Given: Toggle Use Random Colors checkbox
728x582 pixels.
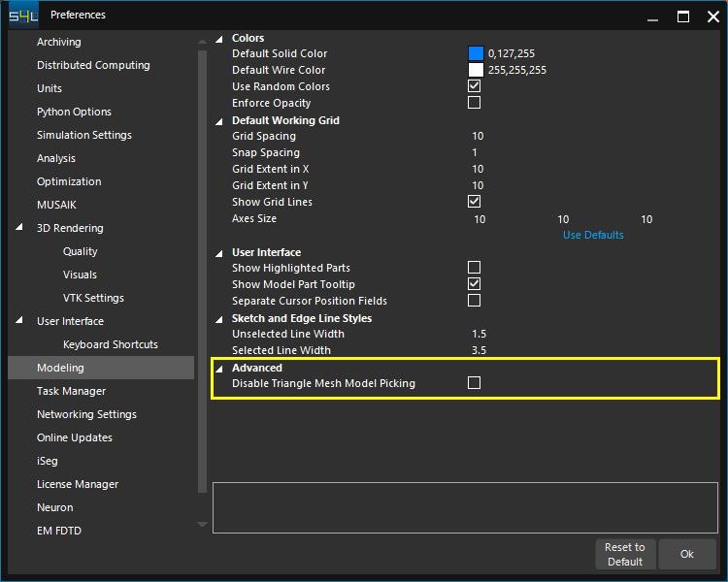Looking at the screenshot, I should 474,86.
